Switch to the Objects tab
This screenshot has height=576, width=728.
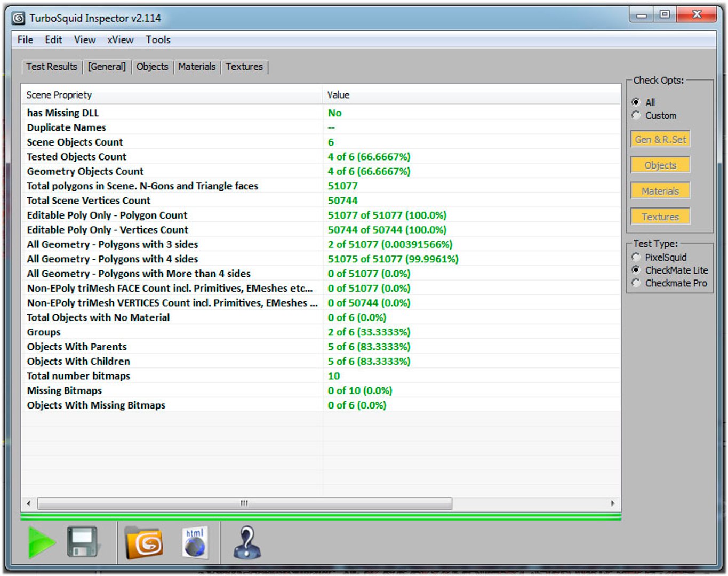point(152,67)
